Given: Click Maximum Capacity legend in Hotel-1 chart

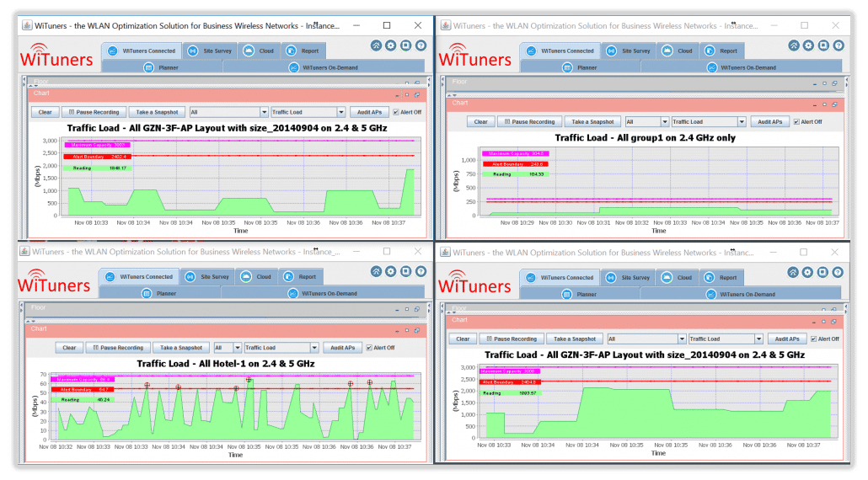Looking at the screenshot, I should (83, 379).
